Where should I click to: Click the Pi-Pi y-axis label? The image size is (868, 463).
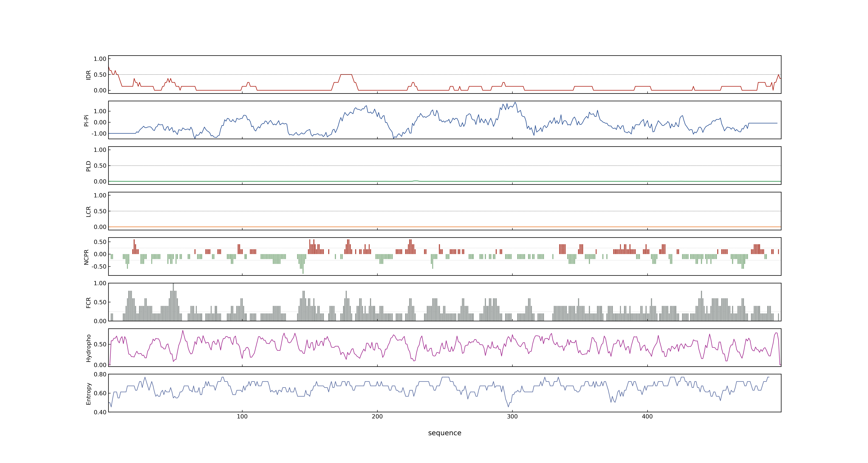(86, 120)
